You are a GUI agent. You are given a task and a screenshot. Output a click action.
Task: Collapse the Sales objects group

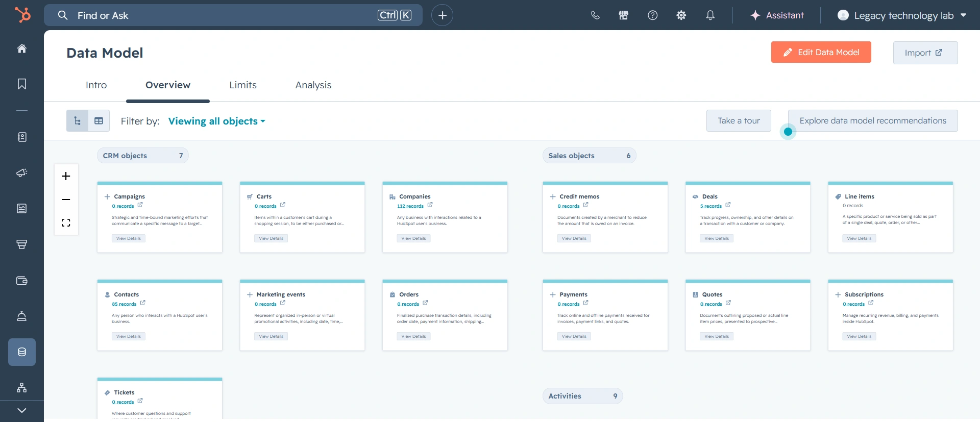[x=590, y=156]
